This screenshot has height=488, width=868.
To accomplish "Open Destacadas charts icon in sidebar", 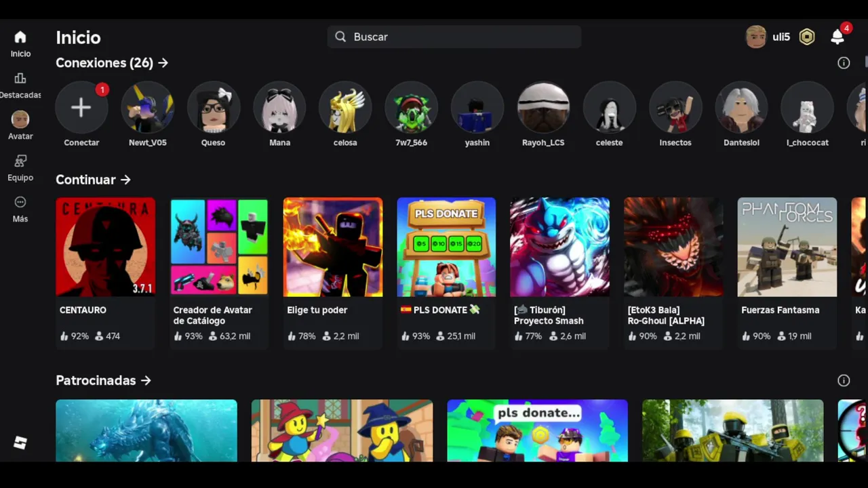I will (x=20, y=79).
